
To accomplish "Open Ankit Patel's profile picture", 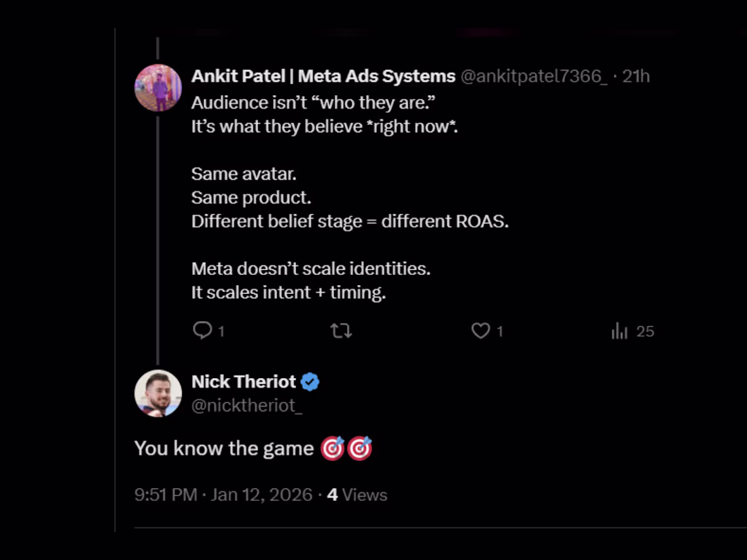I will coord(158,88).
